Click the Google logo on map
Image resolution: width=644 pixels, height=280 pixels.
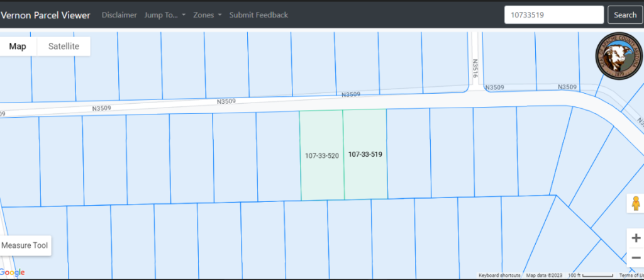[13, 272]
